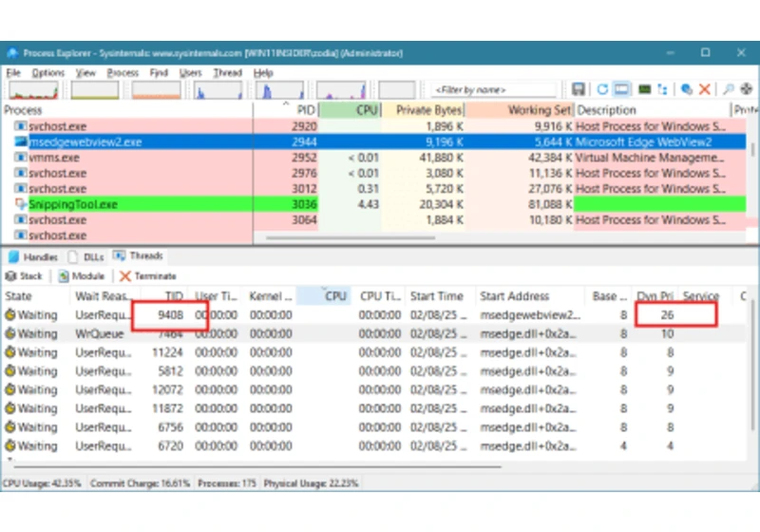Open the CPU usage mini graph
The width and height of the screenshot is (760, 532).
pyautogui.click(x=33, y=89)
